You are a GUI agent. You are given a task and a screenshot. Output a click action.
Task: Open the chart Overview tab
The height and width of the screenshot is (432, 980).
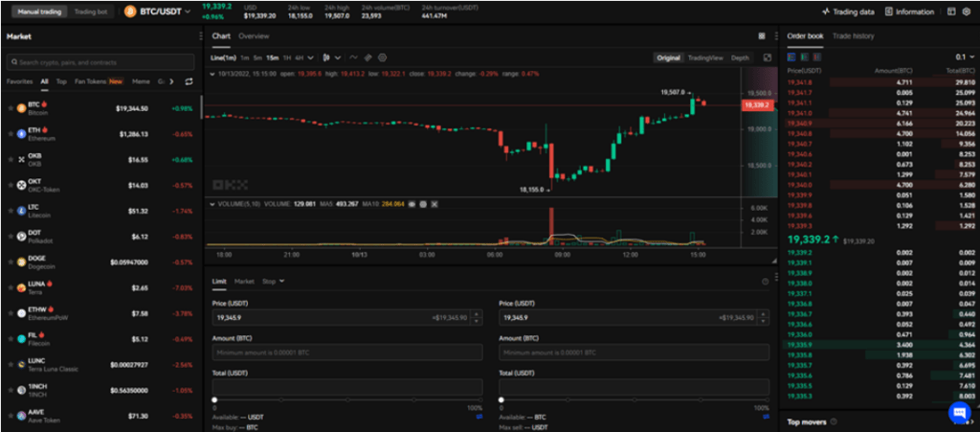[254, 35]
